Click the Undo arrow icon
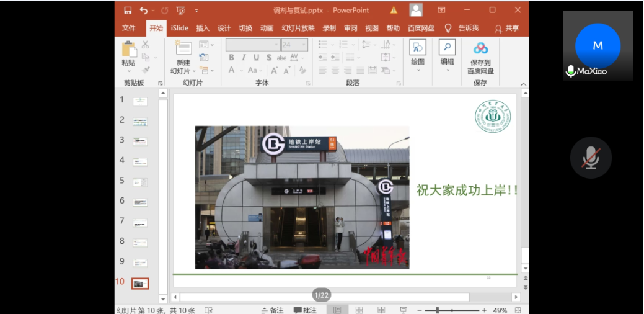 pyautogui.click(x=144, y=10)
